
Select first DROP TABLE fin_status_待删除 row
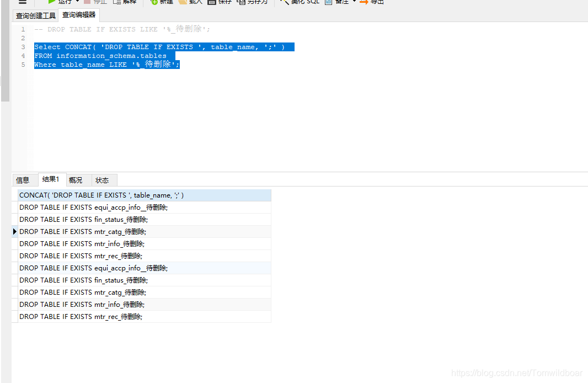click(x=145, y=220)
